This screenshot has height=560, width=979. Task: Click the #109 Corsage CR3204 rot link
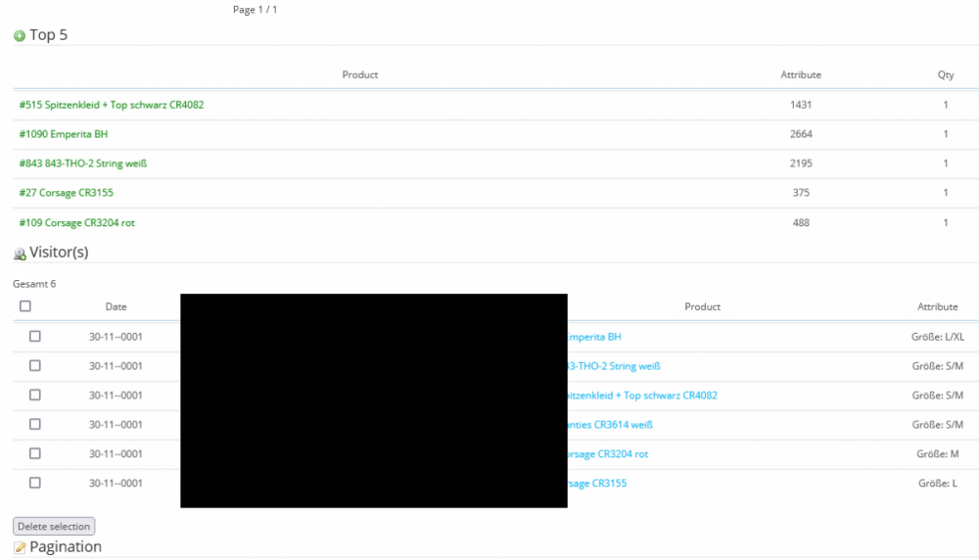pos(77,223)
